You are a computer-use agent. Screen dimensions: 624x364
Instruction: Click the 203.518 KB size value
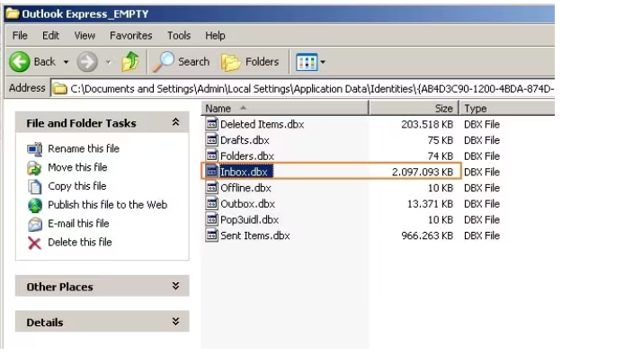(427, 124)
